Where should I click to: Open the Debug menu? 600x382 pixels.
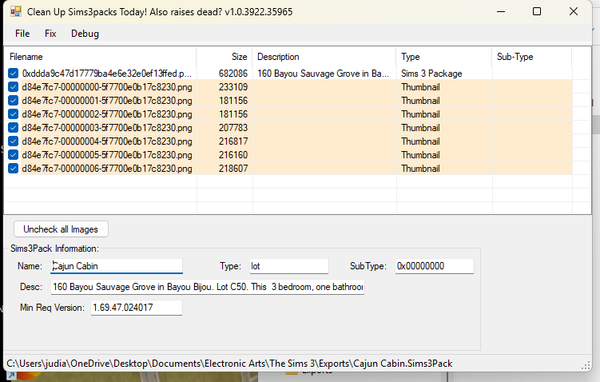[85, 34]
